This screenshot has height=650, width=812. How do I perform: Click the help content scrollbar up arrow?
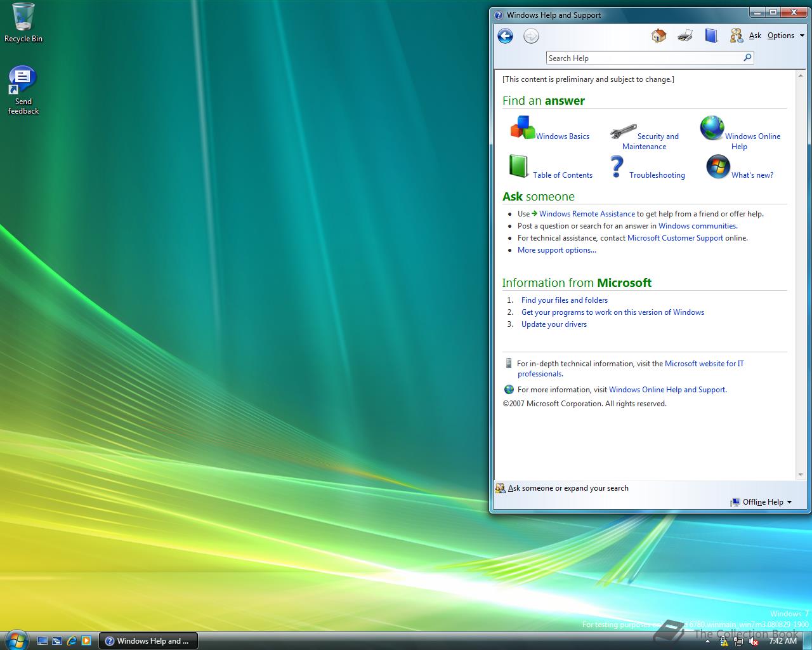pyautogui.click(x=801, y=74)
